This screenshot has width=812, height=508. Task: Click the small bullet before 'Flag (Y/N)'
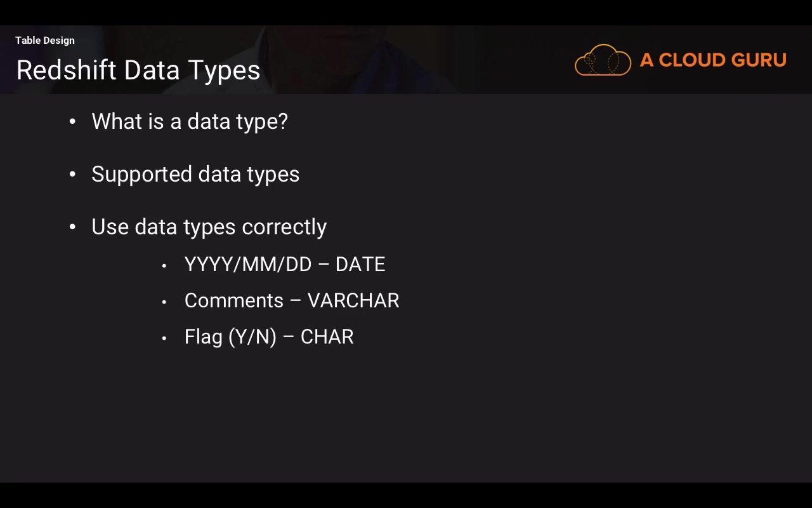[x=164, y=338]
